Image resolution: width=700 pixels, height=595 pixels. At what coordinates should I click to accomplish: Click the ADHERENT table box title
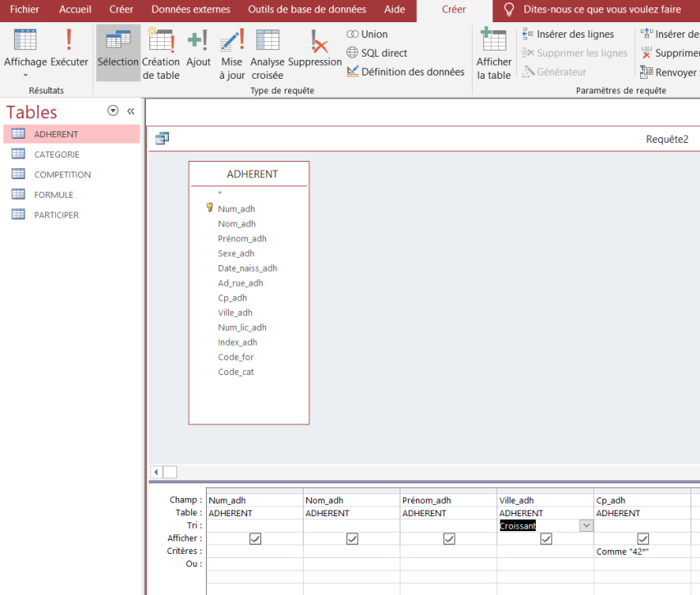[x=252, y=174]
